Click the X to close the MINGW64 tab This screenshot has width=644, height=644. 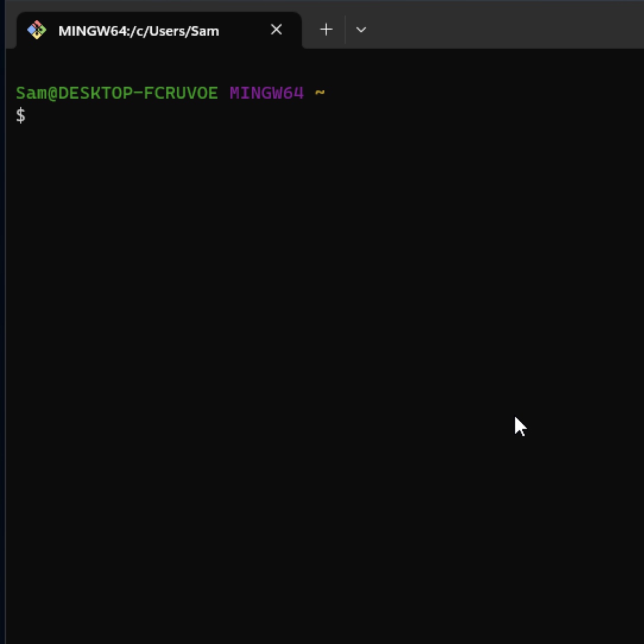pyautogui.click(x=276, y=29)
